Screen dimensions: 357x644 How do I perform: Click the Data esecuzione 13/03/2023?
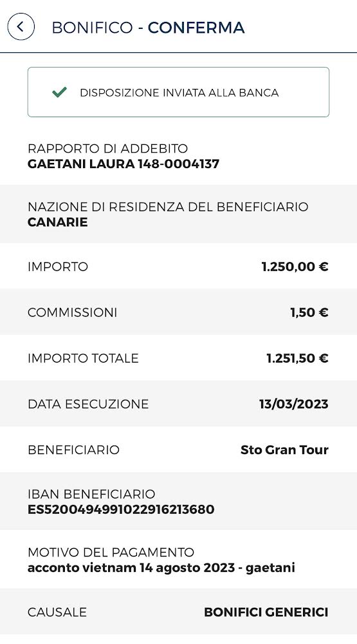(293, 404)
